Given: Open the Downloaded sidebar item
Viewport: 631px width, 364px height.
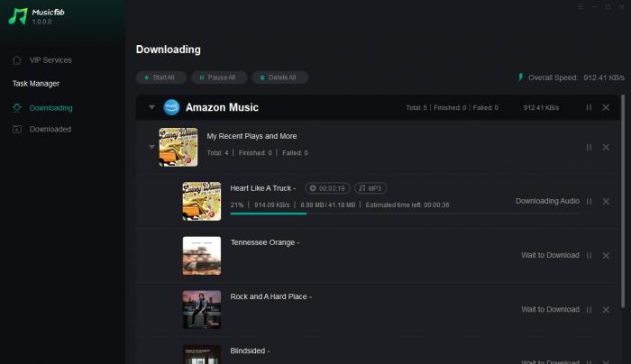Looking at the screenshot, I should 41,129.
